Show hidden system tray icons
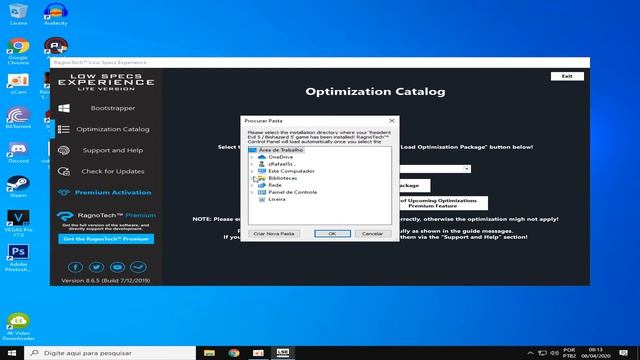Image resolution: width=640 pixels, height=360 pixels. pos(530,353)
